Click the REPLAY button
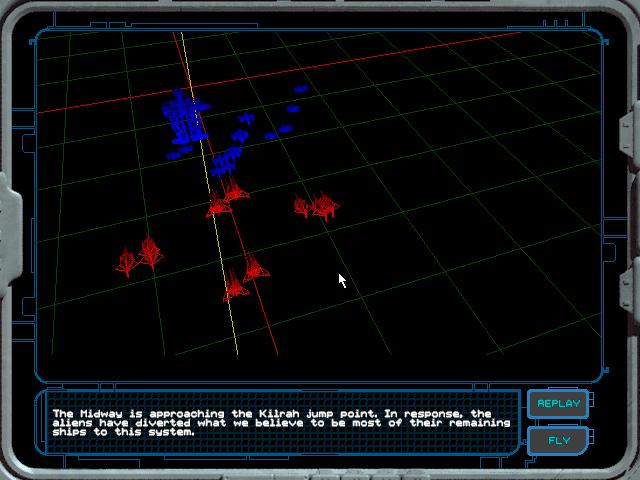 click(x=558, y=404)
